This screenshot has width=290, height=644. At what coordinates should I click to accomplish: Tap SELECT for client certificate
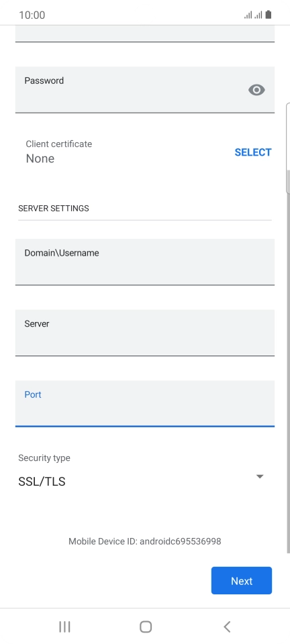(252, 152)
